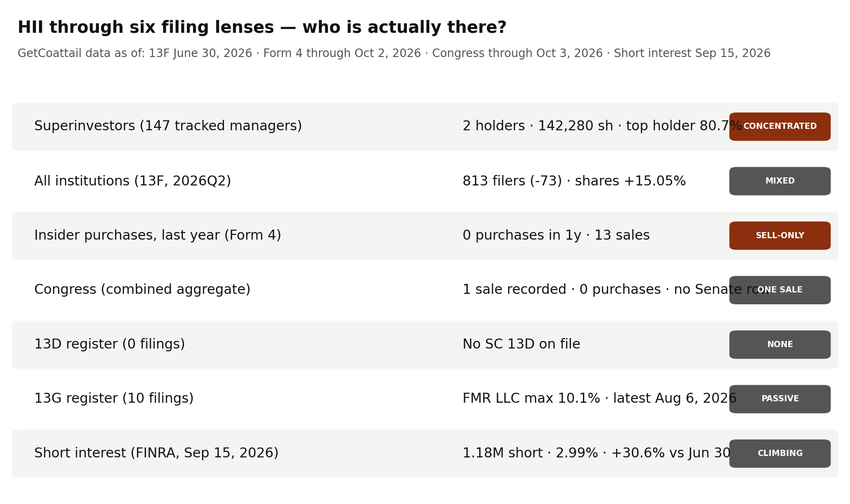850x504 pixels.
Task: Click the NONE status badge
Action: (x=780, y=345)
